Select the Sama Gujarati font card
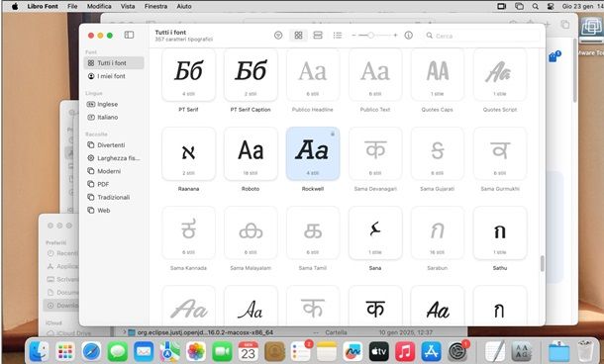Image resolution: width=604 pixels, height=364 pixels. tap(438, 154)
